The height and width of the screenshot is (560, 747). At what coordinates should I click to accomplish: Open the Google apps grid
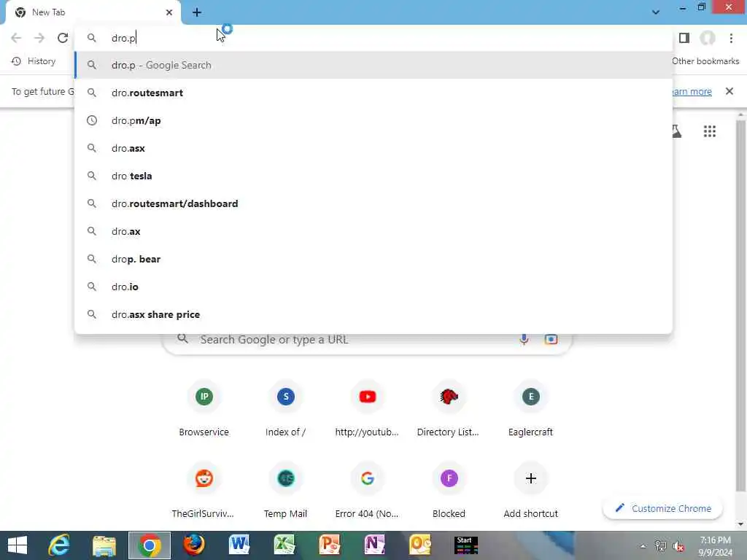click(709, 131)
